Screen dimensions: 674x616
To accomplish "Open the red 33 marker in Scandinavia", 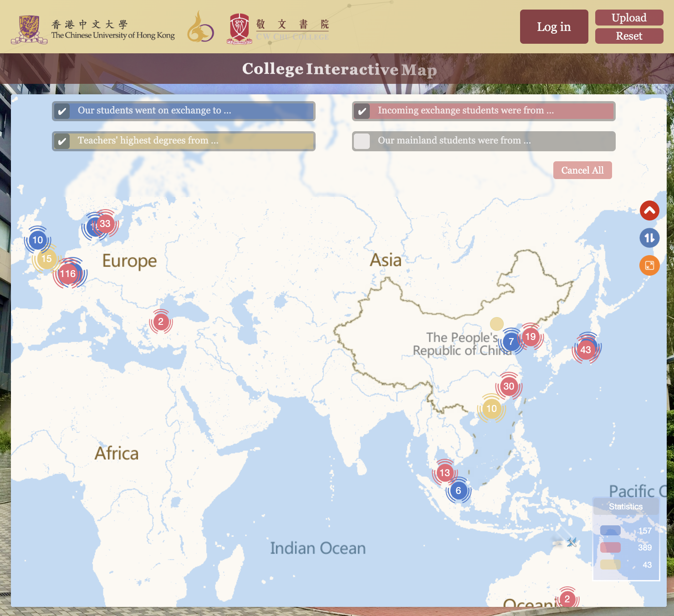I will (x=105, y=224).
